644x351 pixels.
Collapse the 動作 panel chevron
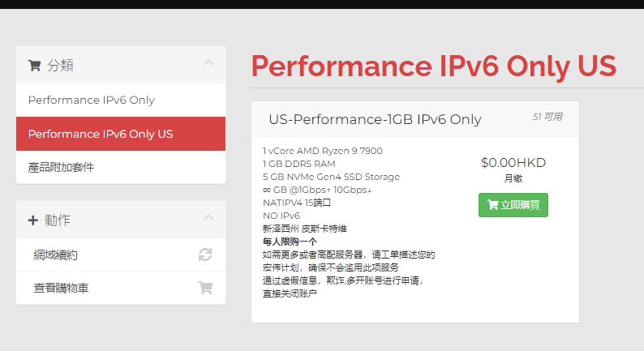(x=208, y=218)
